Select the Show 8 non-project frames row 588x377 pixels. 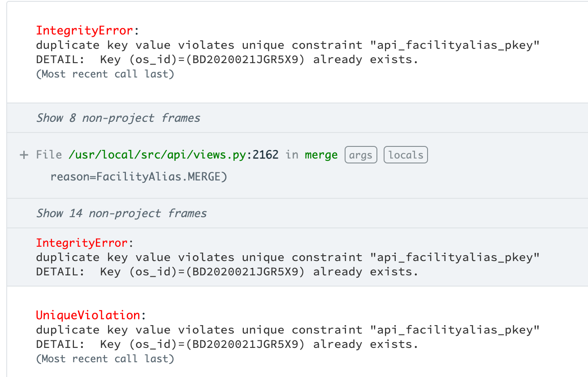click(118, 118)
